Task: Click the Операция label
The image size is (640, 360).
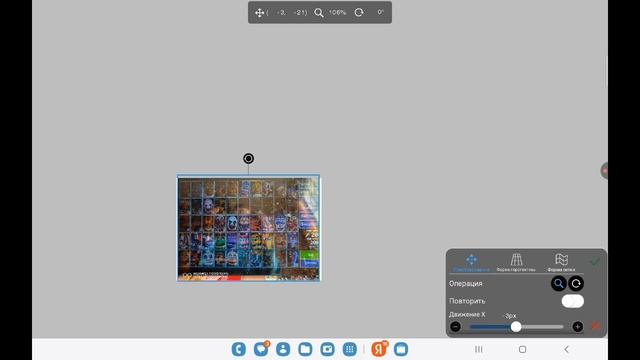Action: pos(465,284)
